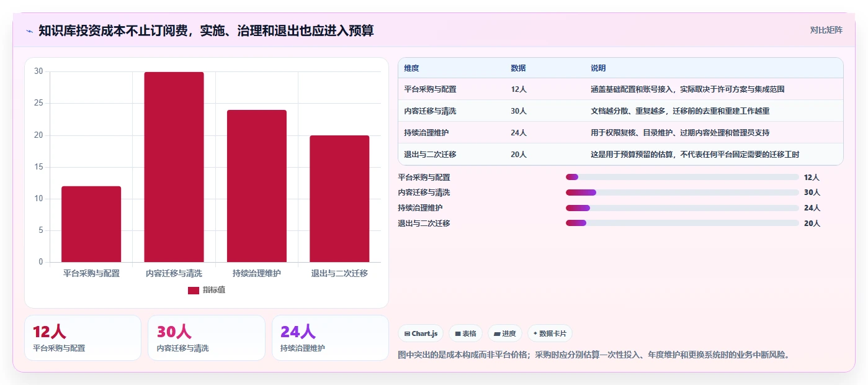Click description starting 涵盖基础配置和账号接入

687,89
